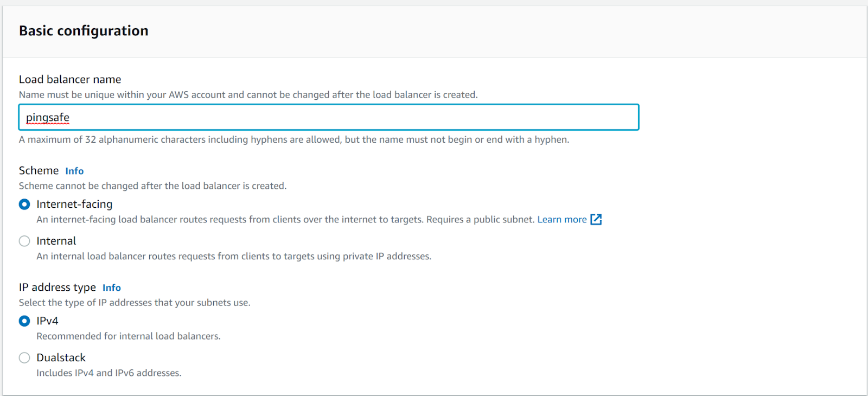
Task: Click the Basic configuration section heading
Action: click(x=84, y=31)
